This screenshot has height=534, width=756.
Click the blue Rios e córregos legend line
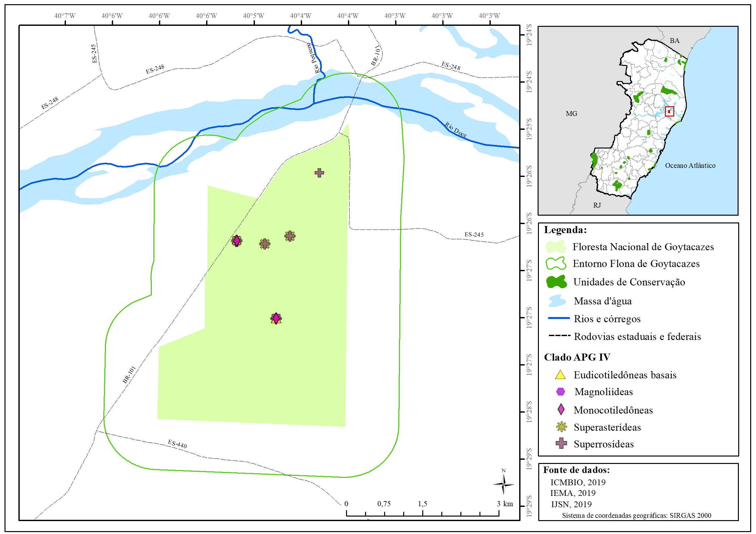pos(559,318)
